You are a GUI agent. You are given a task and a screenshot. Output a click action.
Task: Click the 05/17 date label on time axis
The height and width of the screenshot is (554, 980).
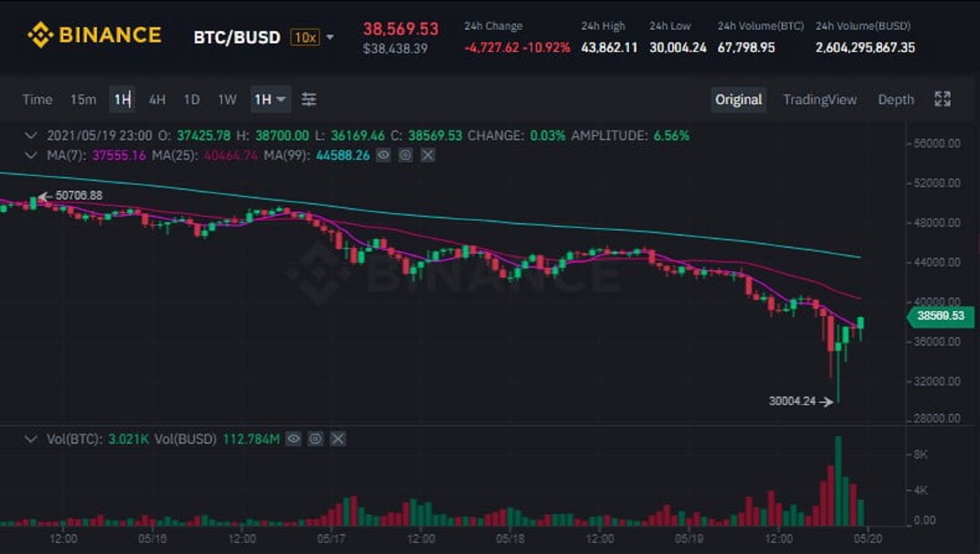[331, 539]
